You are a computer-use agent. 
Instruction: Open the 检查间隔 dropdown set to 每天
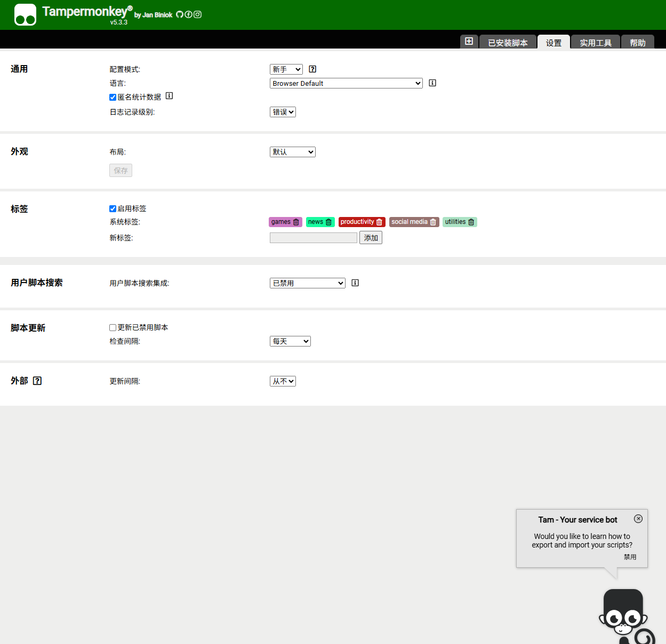(290, 341)
